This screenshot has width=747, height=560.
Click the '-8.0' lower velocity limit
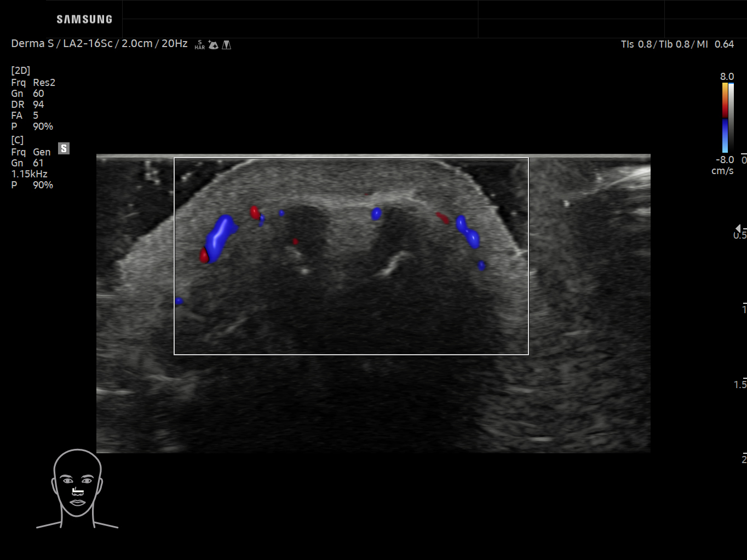point(725,160)
